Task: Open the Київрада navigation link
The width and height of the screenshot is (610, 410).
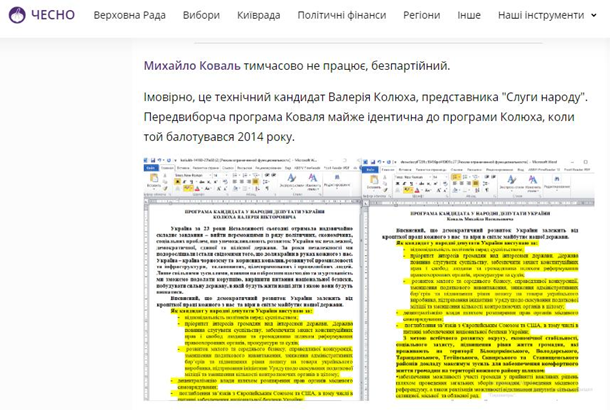Action: 259,16
